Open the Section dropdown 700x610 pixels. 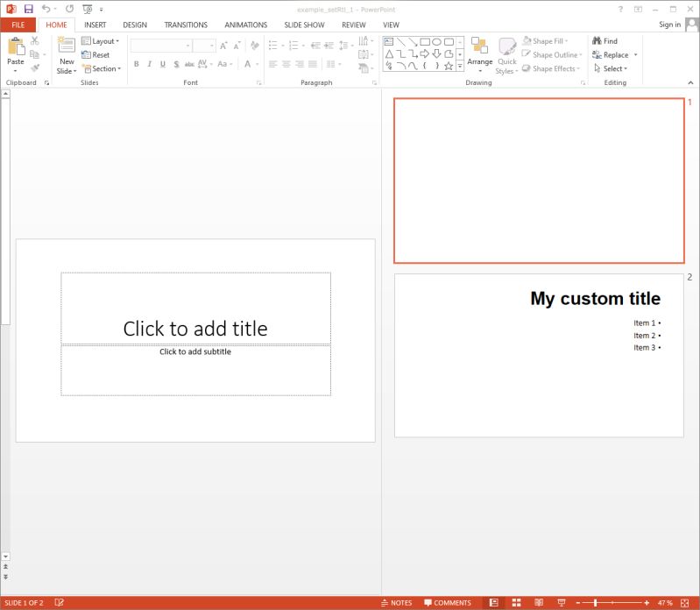pyautogui.click(x=102, y=68)
